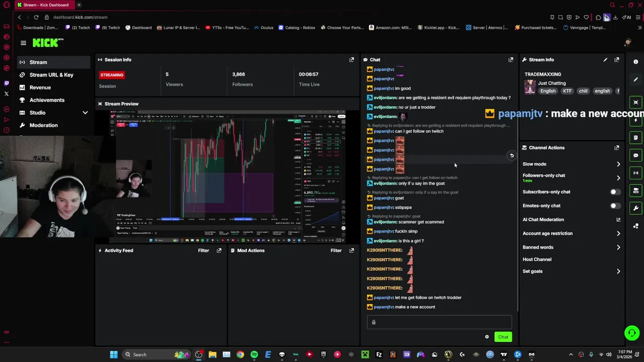This screenshot has width=644, height=362.
Task: Pop out the Activity Feed panel
Action: point(219,250)
